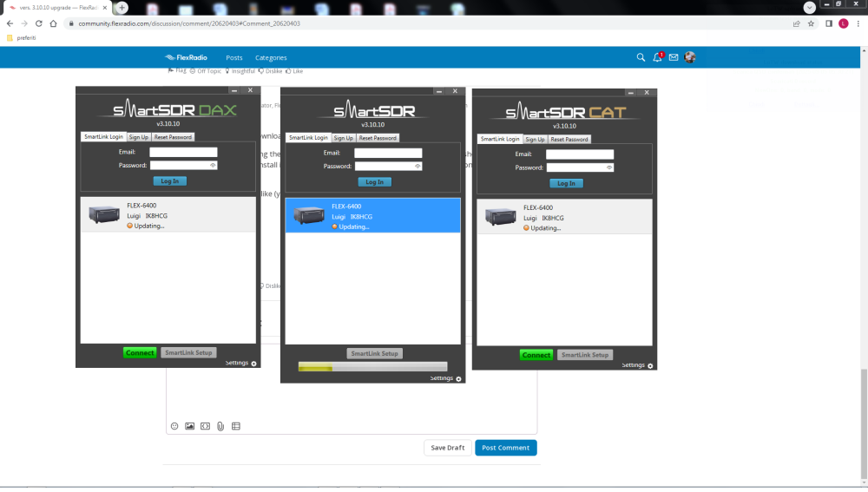Image resolution: width=868 pixels, height=492 pixels.
Task: Click the Like reaction on comment
Action: pos(294,71)
